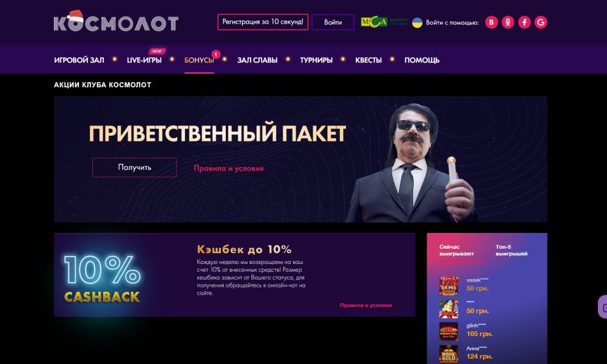Click the 10% Cashback neon image
The image size is (607, 364).
click(102, 278)
